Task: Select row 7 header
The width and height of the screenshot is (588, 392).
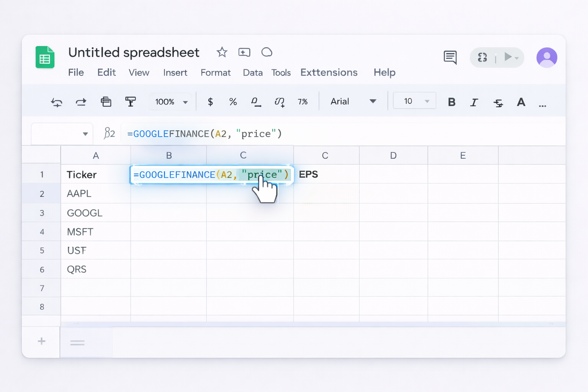Action: click(42, 288)
